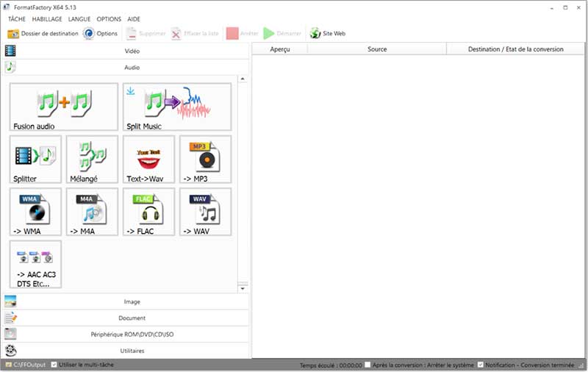Expand the Image category section

point(126,302)
